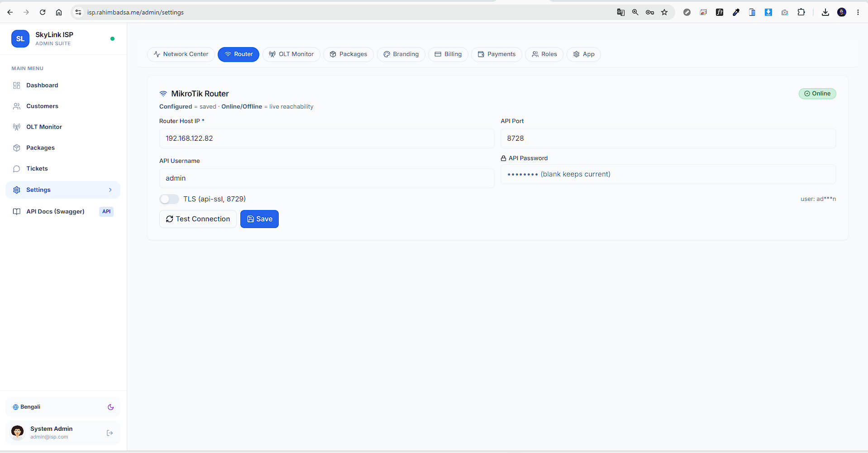
Task: Click the address bar URL
Action: coord(135,12)
